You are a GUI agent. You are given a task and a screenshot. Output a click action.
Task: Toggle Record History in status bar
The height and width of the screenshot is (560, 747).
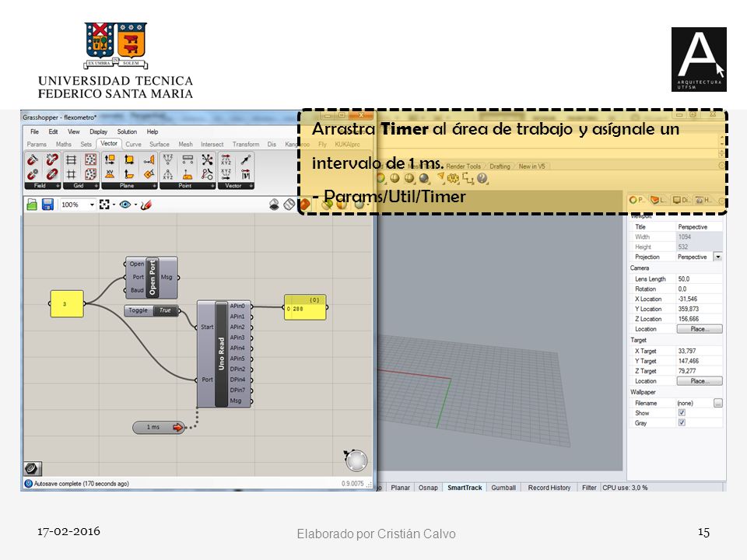point(549,488)
